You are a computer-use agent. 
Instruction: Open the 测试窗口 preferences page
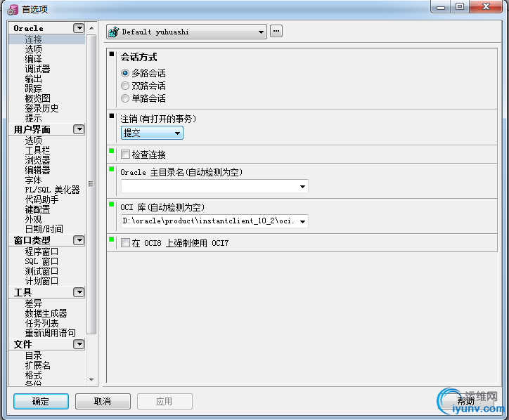tap(42, 271)
